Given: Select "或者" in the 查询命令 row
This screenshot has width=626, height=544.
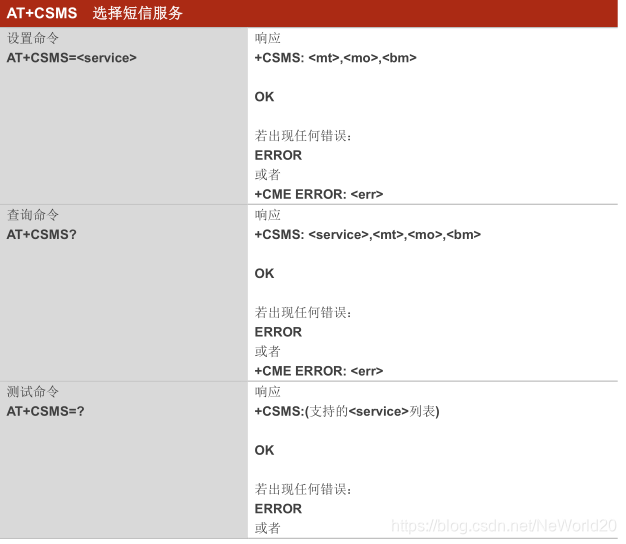Looking at the screenshot, I should pos(267,351).
